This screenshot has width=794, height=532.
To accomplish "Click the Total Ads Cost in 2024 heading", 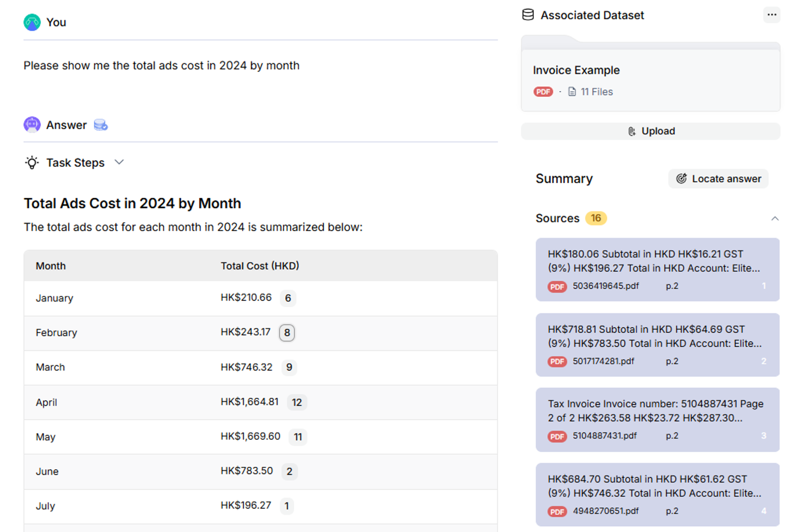I will (x=132, y=203).
